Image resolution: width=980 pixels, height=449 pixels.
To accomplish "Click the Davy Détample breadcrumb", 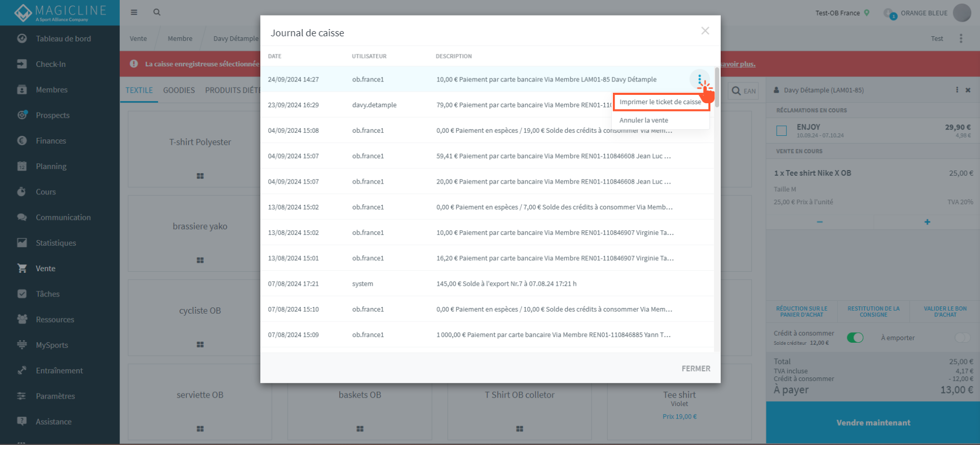I will pyautogui.click(x=236, y=38).
